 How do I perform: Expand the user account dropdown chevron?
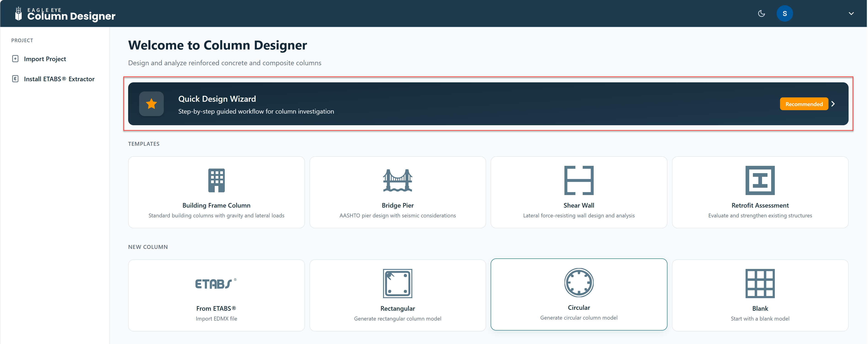click(851, 13)
